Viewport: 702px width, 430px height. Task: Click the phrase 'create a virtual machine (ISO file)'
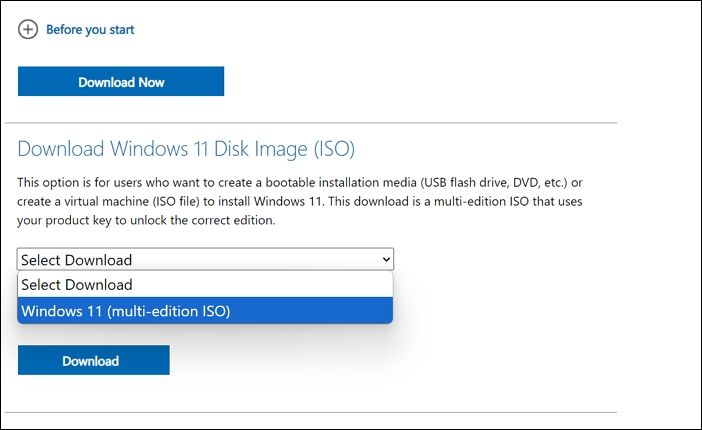118,202
